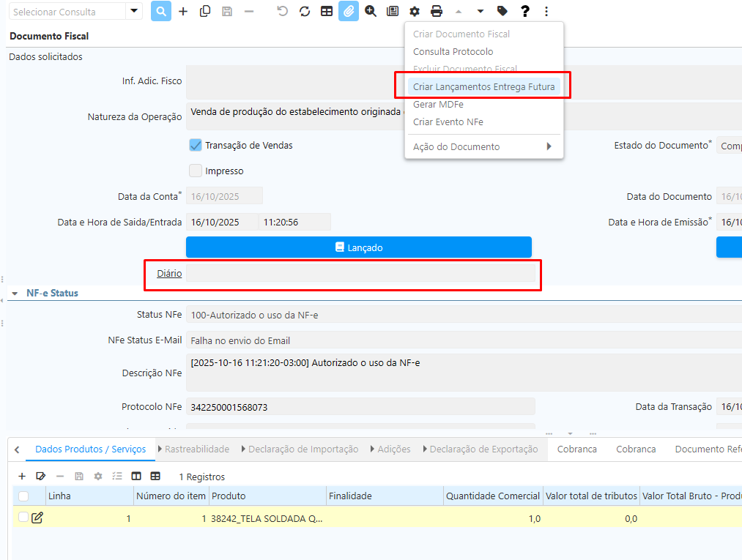Check the select-all checkbox in grid header
Image resolution: width=742 pixels, height=560 pixels.
(23, 496)
